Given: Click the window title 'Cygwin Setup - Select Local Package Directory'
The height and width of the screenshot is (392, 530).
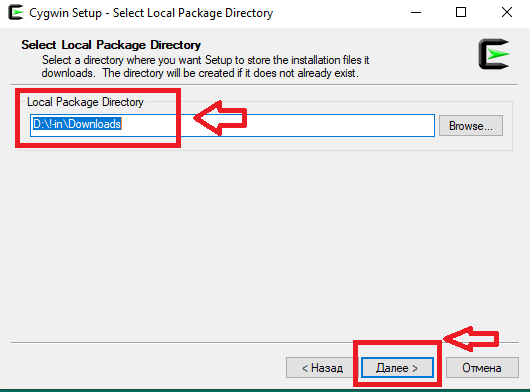Looking at the screenshot, I should coord(151,13).
